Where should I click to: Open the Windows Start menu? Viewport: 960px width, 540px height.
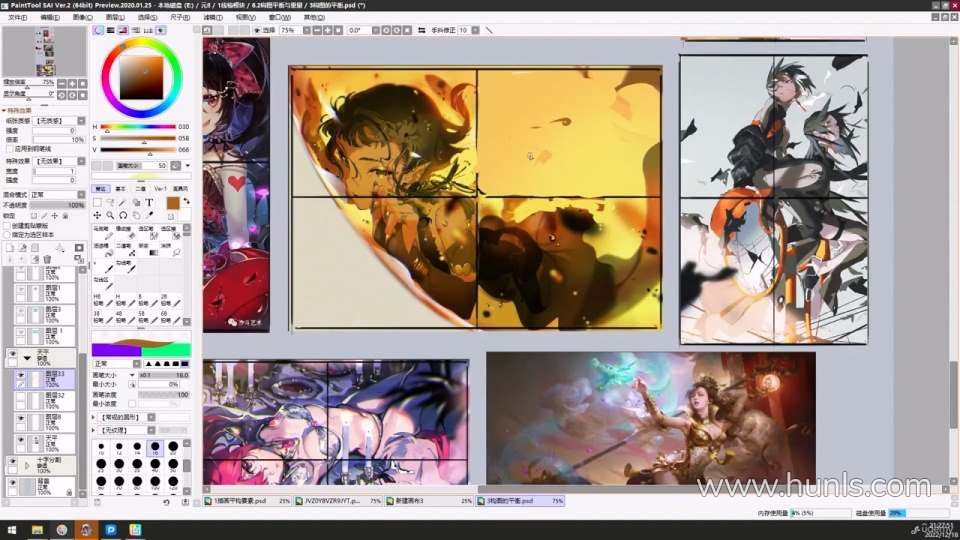pos(12,530)
